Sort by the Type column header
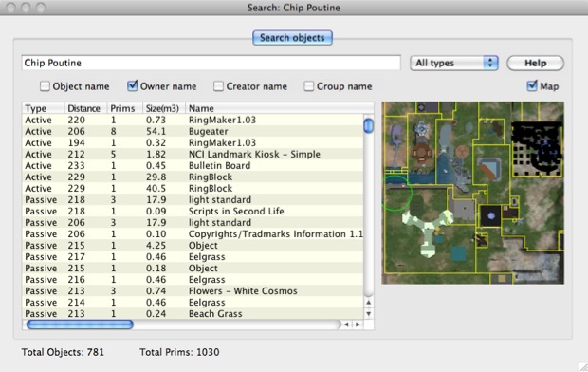 coord(44,108)
